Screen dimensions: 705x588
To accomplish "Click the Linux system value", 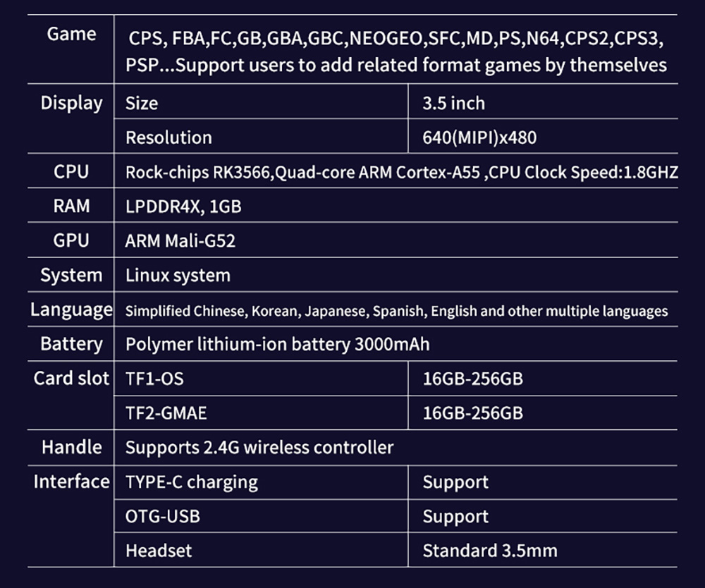I will (178, 276).
